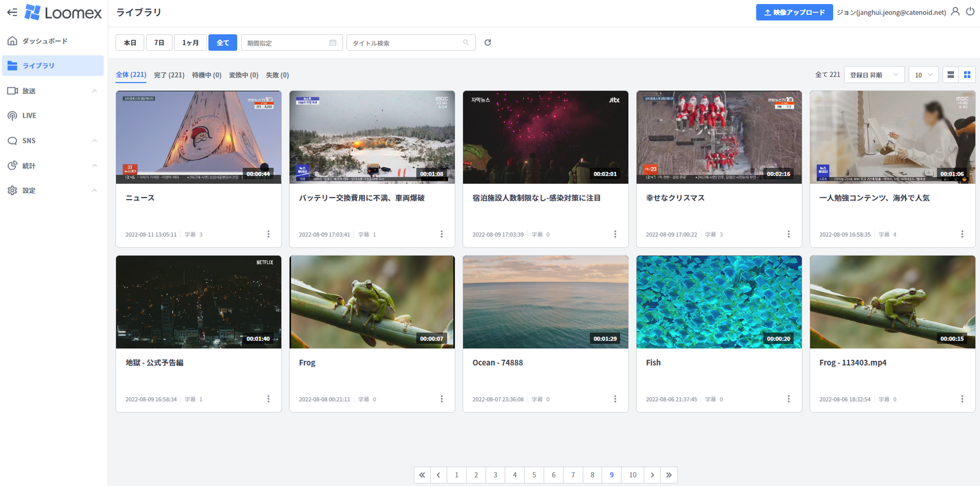Open the user profile icon
This screenshot has height=486, width=980.
(956, 12)
